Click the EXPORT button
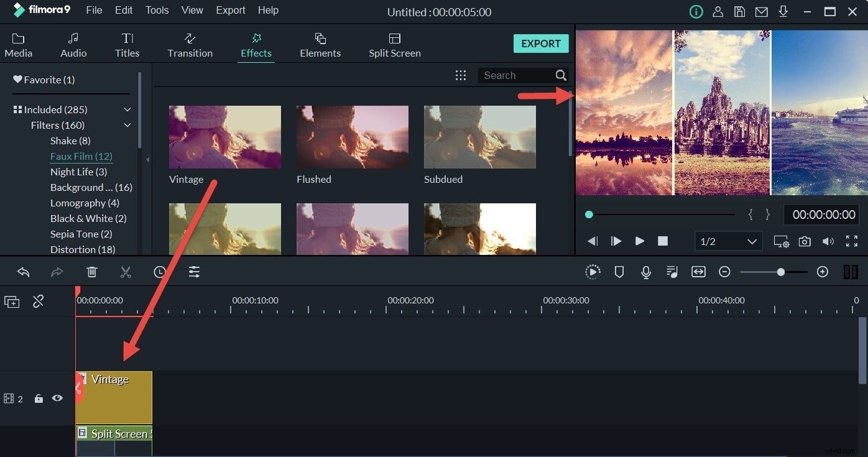 (540, 44)
